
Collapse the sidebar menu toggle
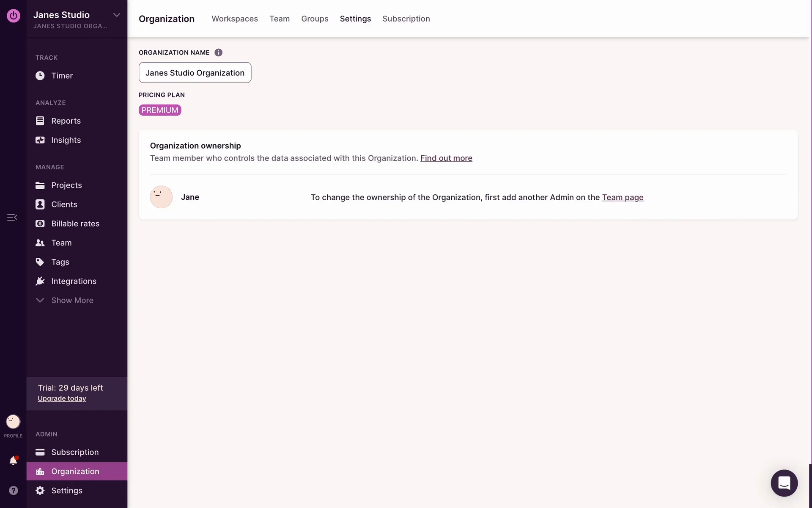coord(12,217)
